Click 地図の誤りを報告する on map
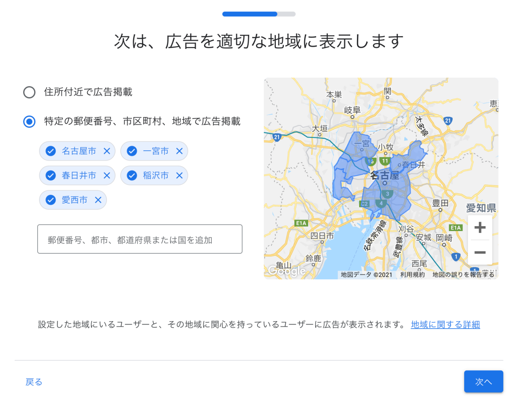The width and height of the screenshot is (532, 412). pyautogui.click(x=463, y=275)
